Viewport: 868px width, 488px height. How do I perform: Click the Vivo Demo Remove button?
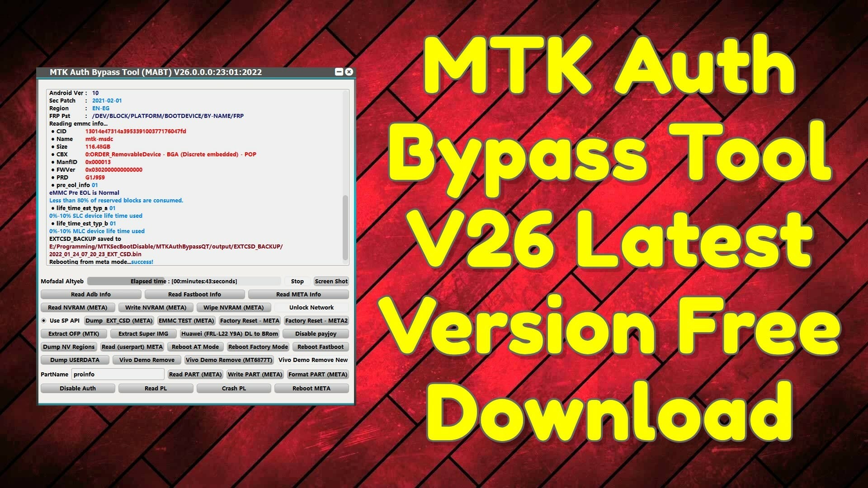tap(146, 360)
